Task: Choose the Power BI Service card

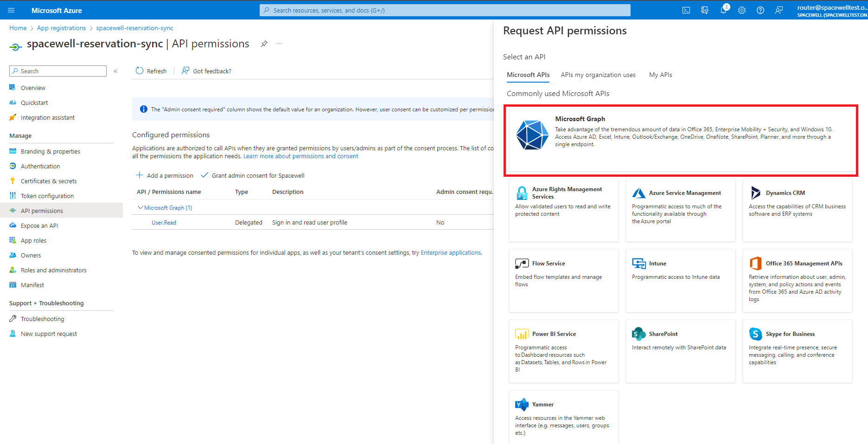Action: [x=563, y=351]
